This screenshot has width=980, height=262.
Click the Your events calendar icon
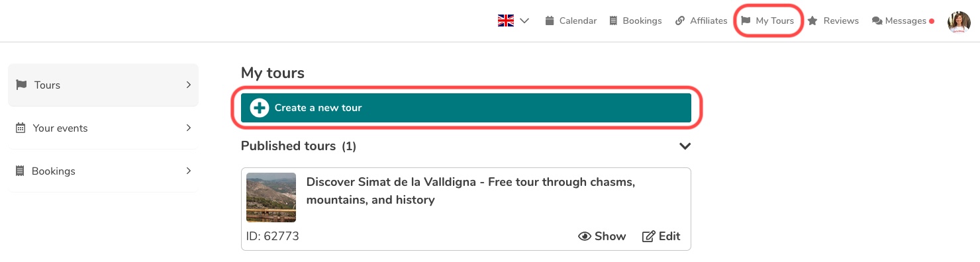(21, 128)
